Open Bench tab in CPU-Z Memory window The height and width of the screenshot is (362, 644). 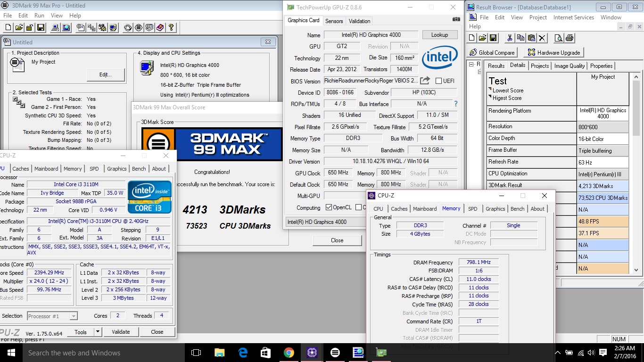point(517,209)
